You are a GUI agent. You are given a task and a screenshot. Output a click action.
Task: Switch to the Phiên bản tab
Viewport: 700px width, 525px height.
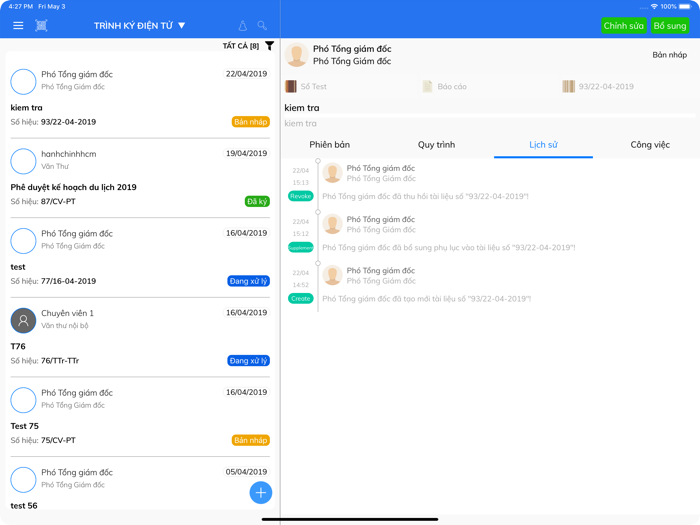pyautogui.click(x=329, y=145)
